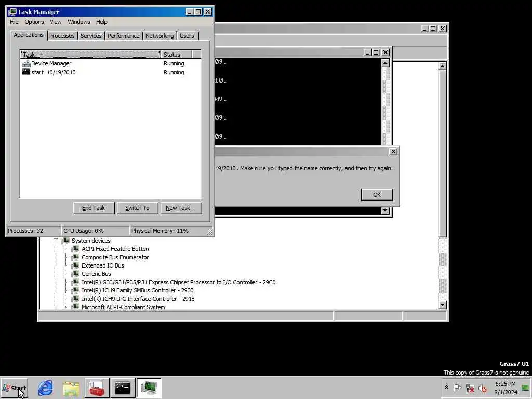
Task: Click the command prompt scroll down arrow
Action: pos(385,210)
